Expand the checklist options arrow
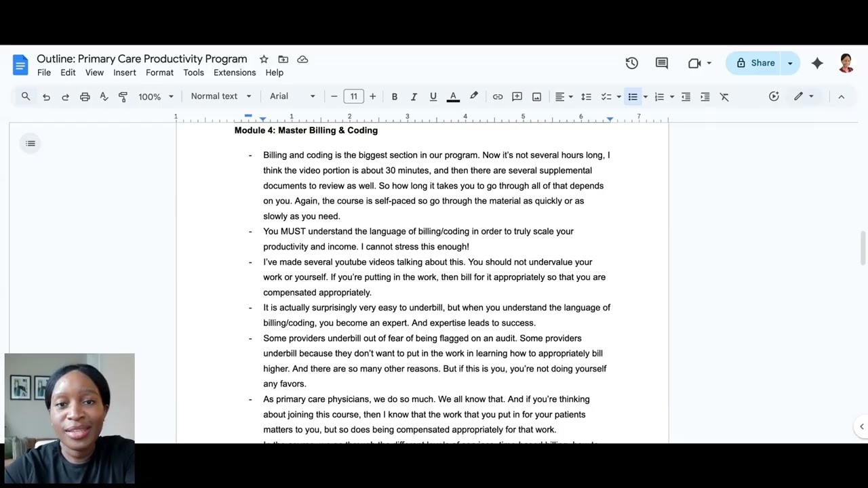The width and height of the screenshot is (868, 488). click(x=618, y=97)
